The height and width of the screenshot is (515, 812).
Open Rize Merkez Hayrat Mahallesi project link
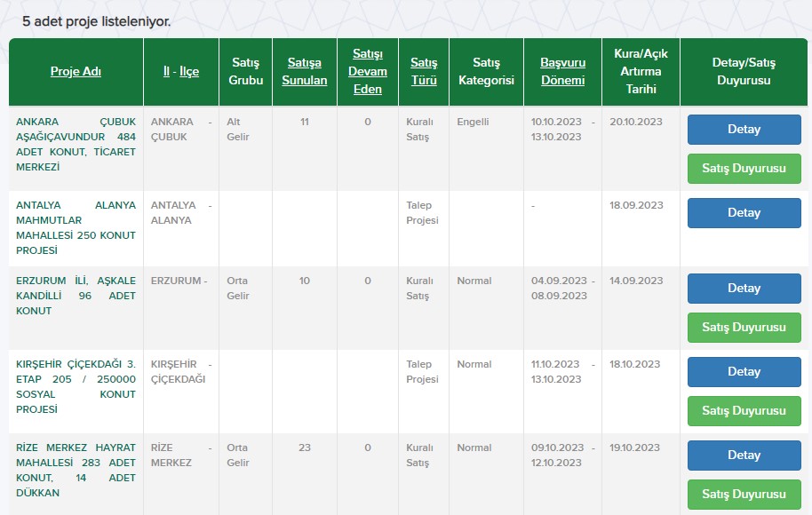coord(76,470)
